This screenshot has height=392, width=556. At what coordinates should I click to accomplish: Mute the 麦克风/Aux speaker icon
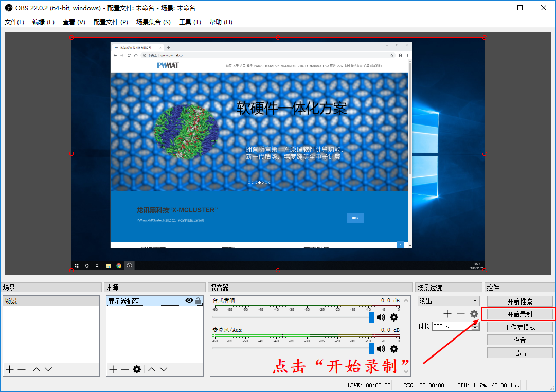pos(381,349)
